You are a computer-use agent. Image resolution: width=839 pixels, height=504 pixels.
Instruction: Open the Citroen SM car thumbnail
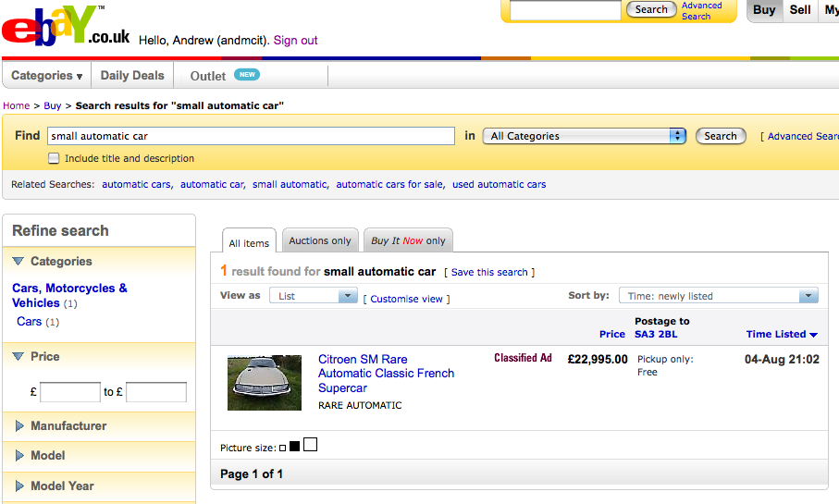pos(265,383)
